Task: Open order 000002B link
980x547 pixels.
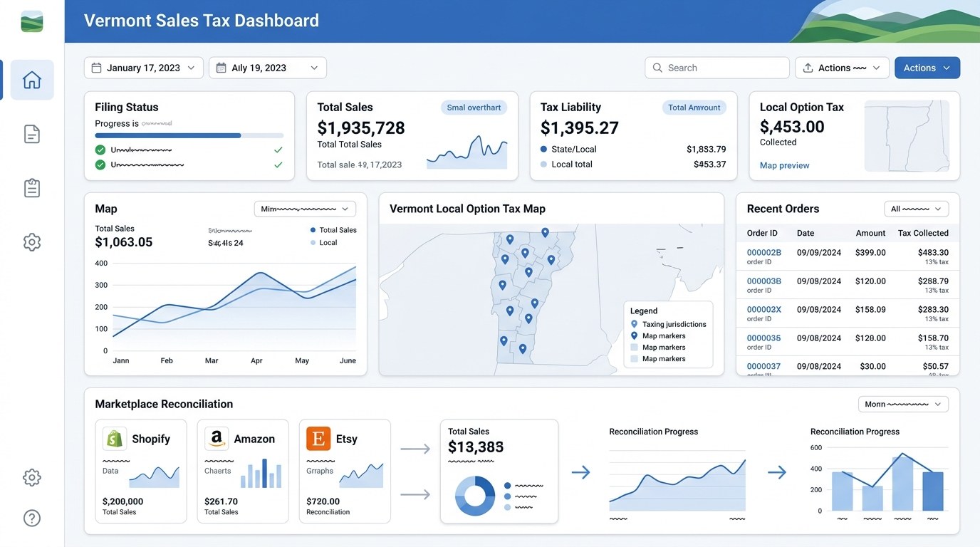Action: (764, 252)
